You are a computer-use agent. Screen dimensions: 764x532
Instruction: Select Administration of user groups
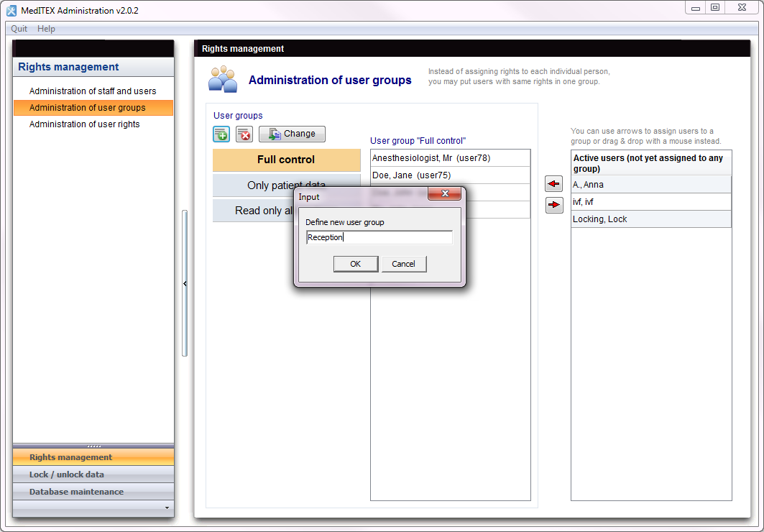point(93,108)
